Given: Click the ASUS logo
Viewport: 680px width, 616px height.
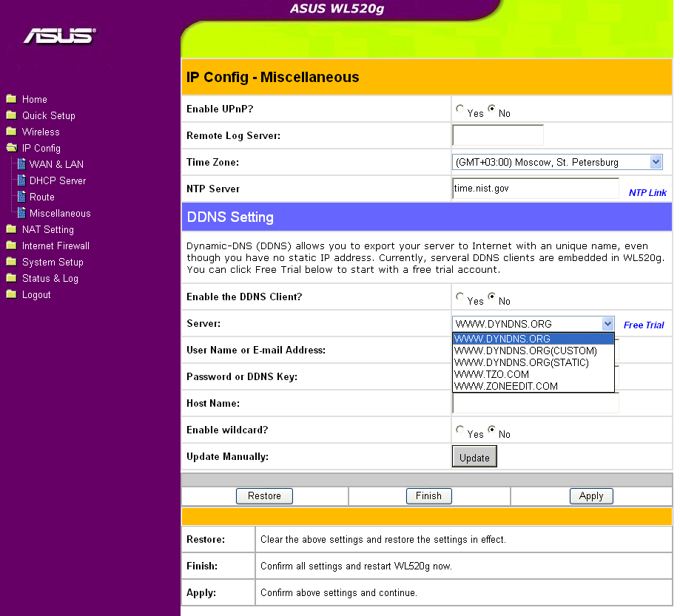Looking at the screenshot, I should tap(59, 35).
